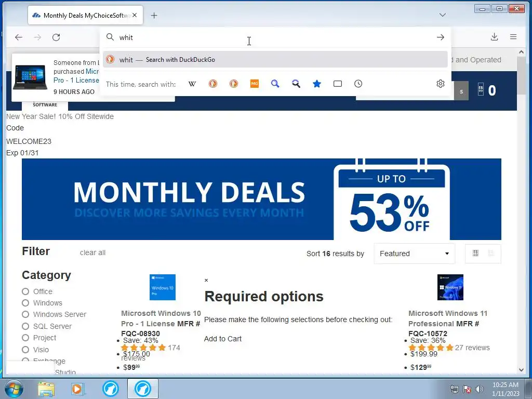Click the Monthly Deals 53% off banner
The width and height of the screenshot is (532, 399).
tap(261, 199)
